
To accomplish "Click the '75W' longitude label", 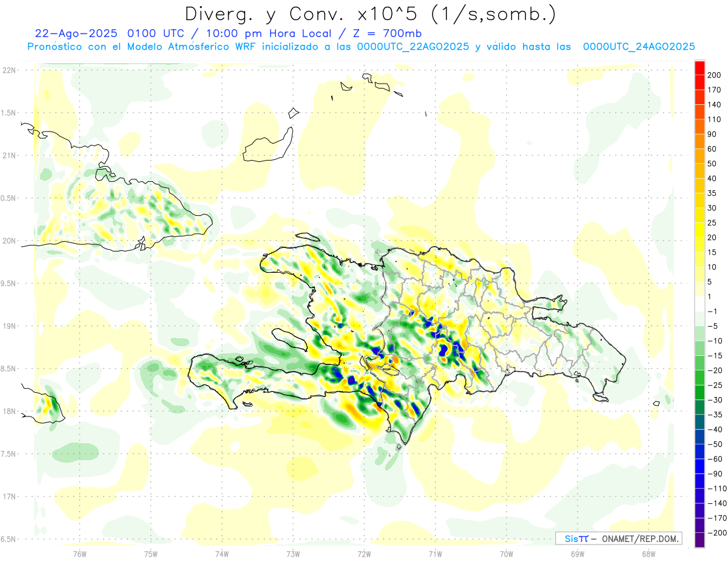I will [x=151, y=553].
